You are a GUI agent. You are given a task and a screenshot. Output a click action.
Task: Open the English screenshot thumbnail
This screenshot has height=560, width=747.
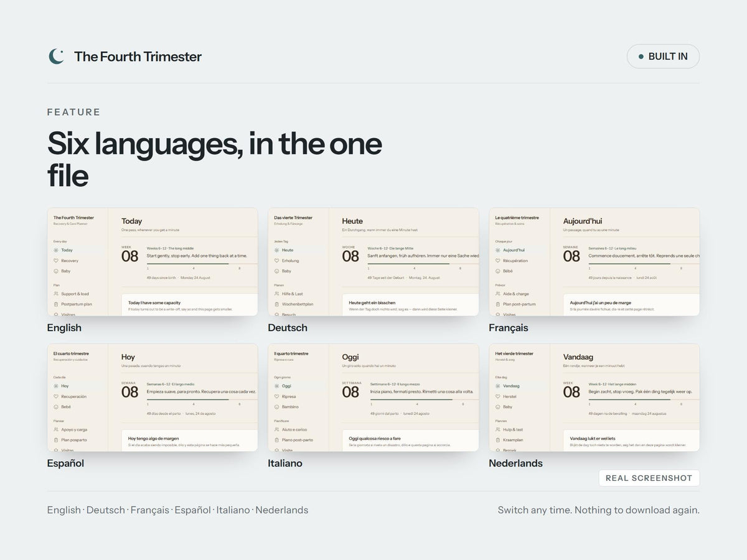[x=153, y=262]
